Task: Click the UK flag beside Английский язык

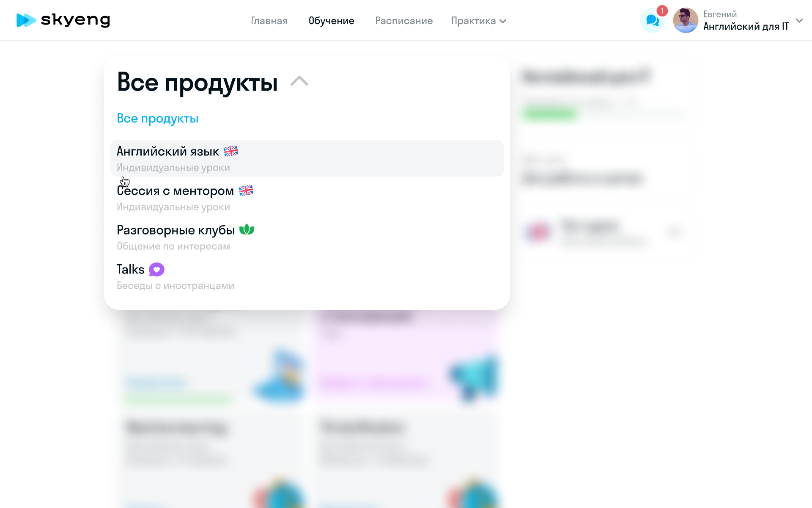Action: click(x=231, y=151)
